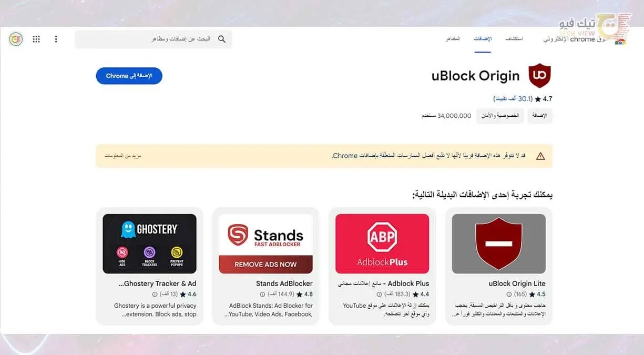
Task: Click the info icon beside the Stands AdBlocker rating
Action: pyautogui.click(x=262, y=295)
